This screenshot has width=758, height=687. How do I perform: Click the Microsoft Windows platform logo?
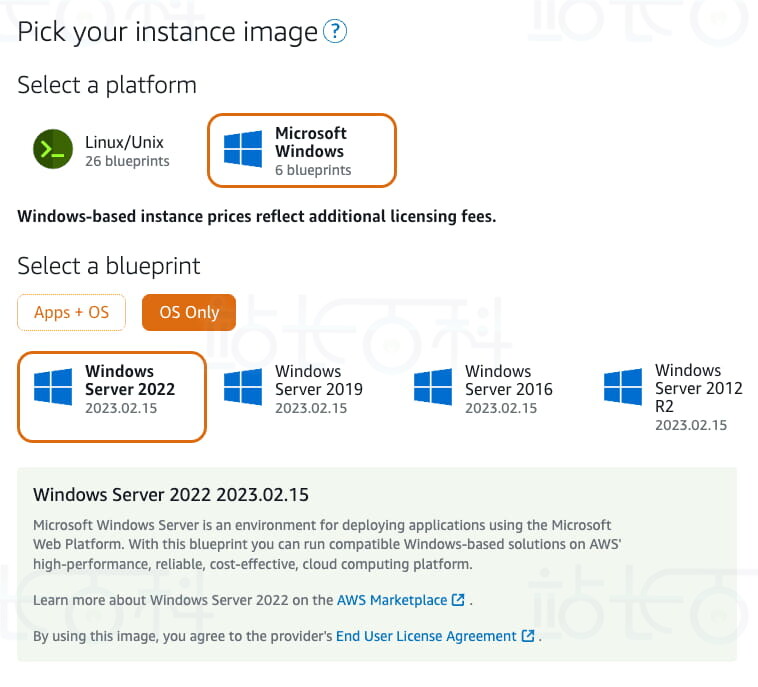click(243, 150)
